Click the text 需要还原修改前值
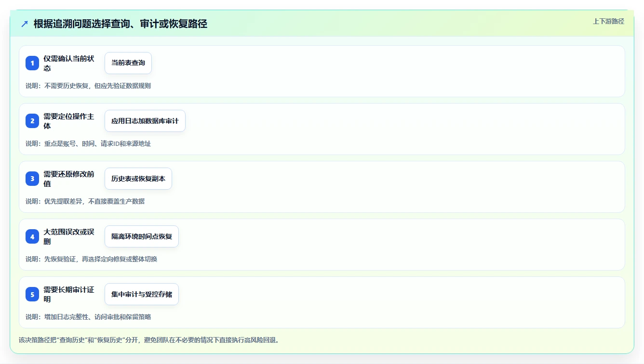The width and height of the screenshot is (644, 364). click(x=69, y=179)
